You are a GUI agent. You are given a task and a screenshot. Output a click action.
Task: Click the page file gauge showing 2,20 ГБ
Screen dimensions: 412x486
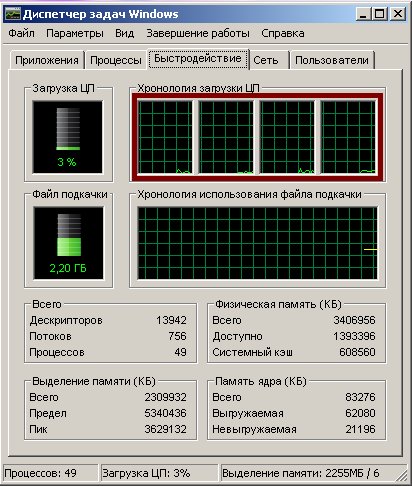click(x=68, y=243)
